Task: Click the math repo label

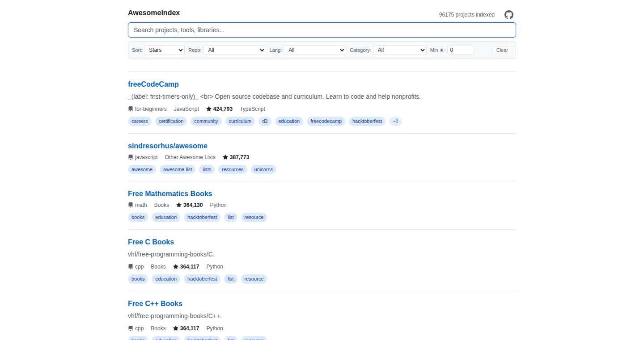Action: pos(141,205)
